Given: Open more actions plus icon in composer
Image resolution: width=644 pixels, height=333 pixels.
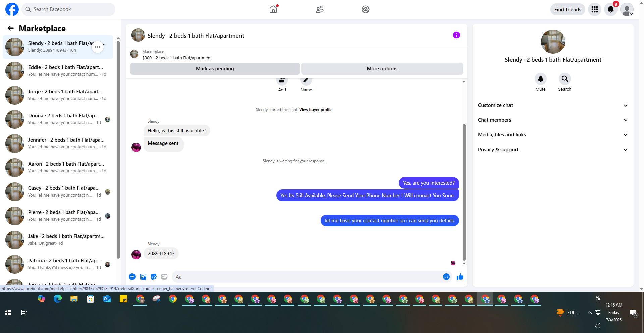Looking at the screenshot, I should [x=132, y=277].
